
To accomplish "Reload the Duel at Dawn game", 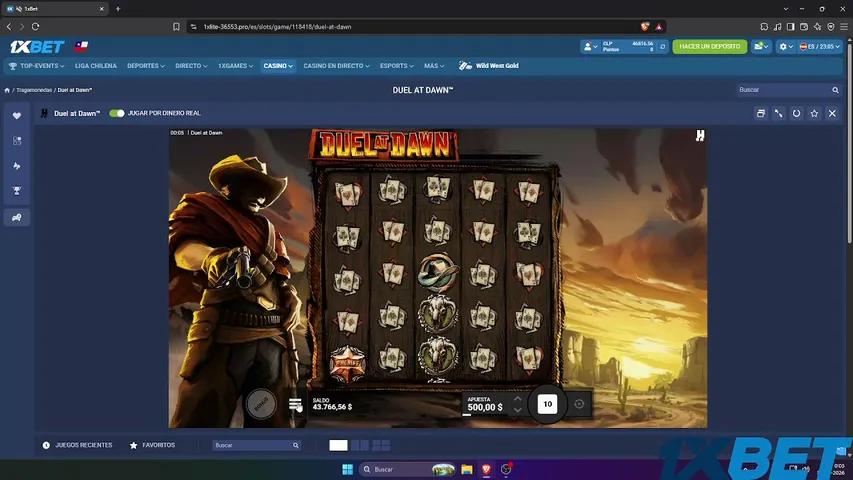I will click(x=796, y=113).
